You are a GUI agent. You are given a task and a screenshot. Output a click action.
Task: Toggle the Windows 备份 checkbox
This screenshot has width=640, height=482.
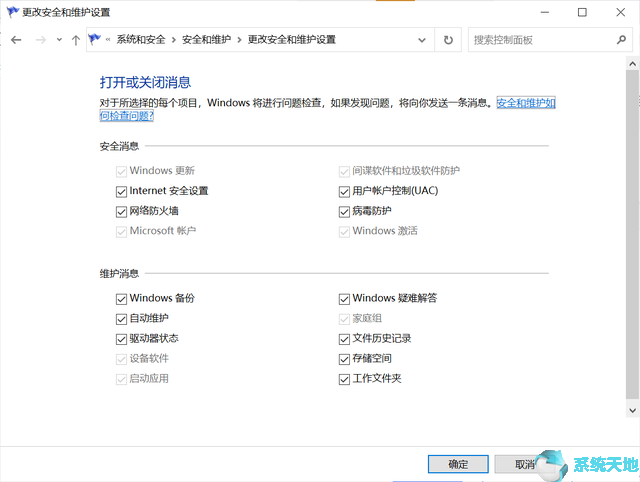coord(121,299)
